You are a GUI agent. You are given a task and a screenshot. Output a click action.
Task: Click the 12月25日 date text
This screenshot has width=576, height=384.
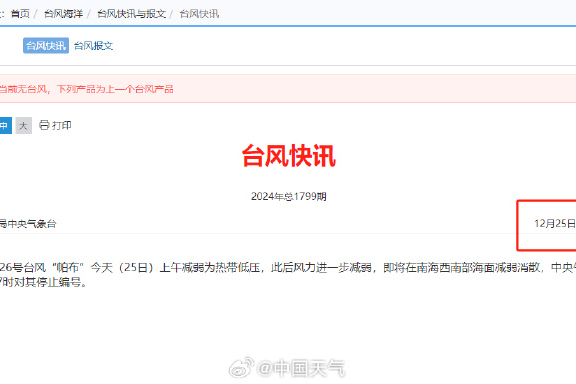click(x=555, y=223)
